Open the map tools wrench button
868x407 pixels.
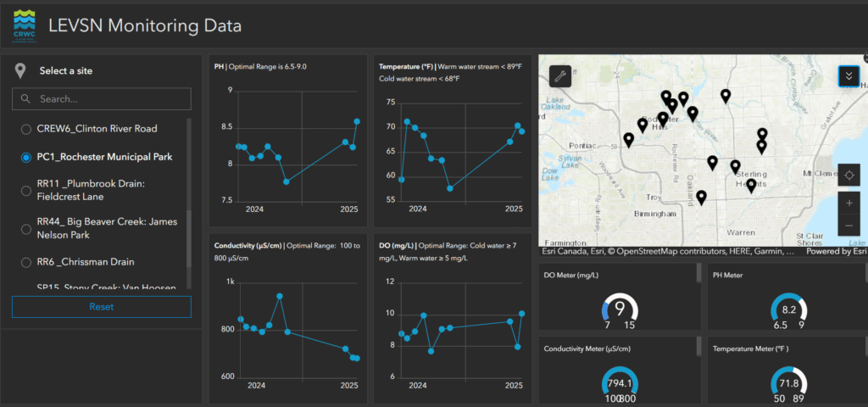click(559, 76)
